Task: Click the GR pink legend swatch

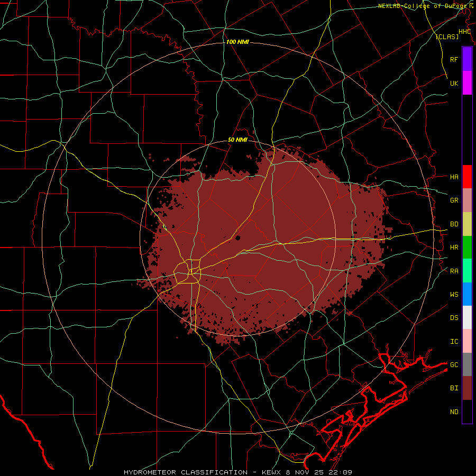Action: 467,200
